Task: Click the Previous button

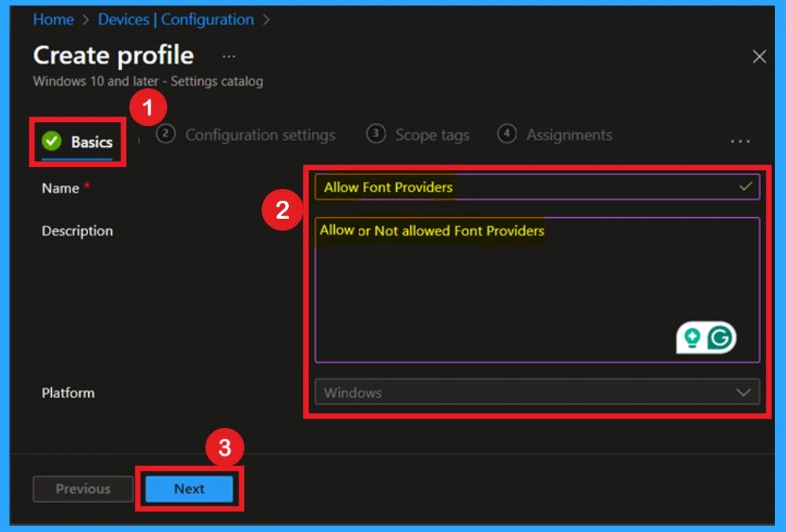Action: [83, 489]
